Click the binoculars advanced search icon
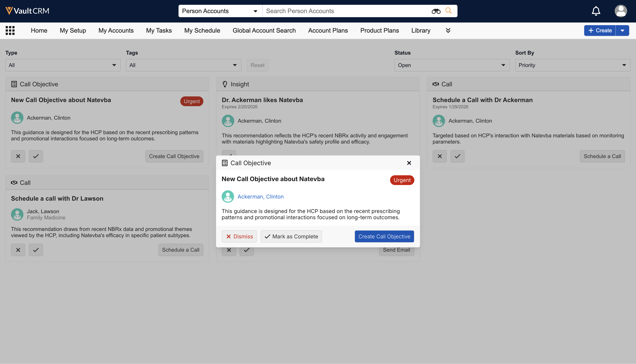 pyautogui.click(x=436, y=11)
